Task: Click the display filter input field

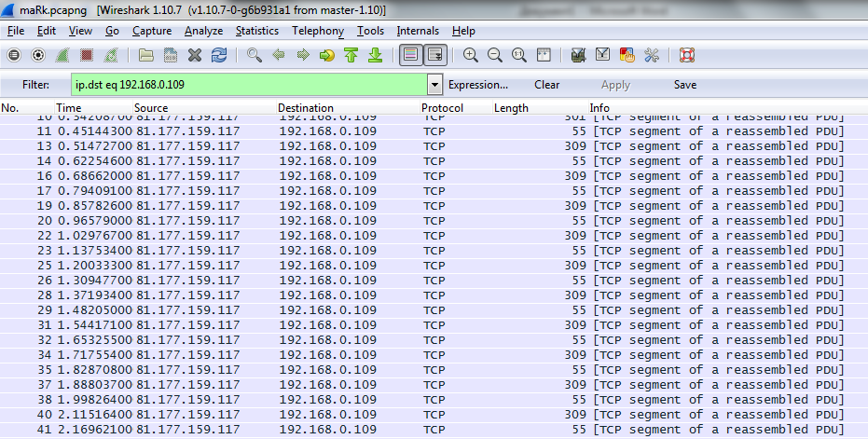Action: 249,85
